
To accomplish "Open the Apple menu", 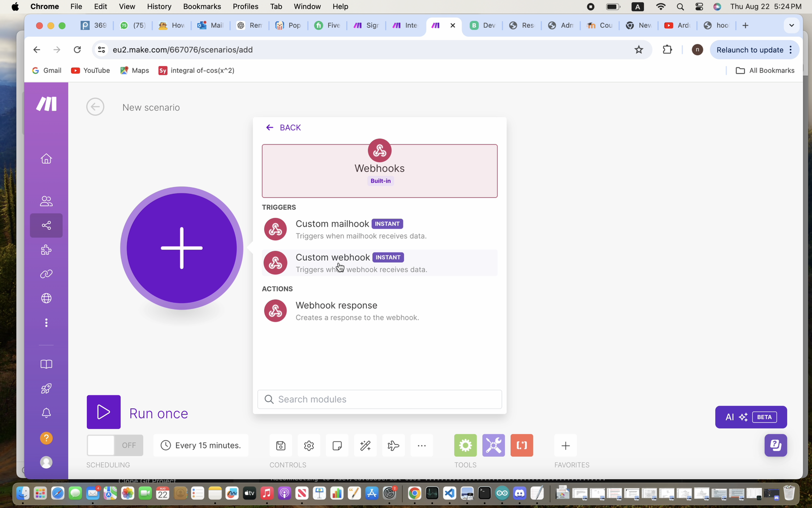I will click(x=15, y=6).
